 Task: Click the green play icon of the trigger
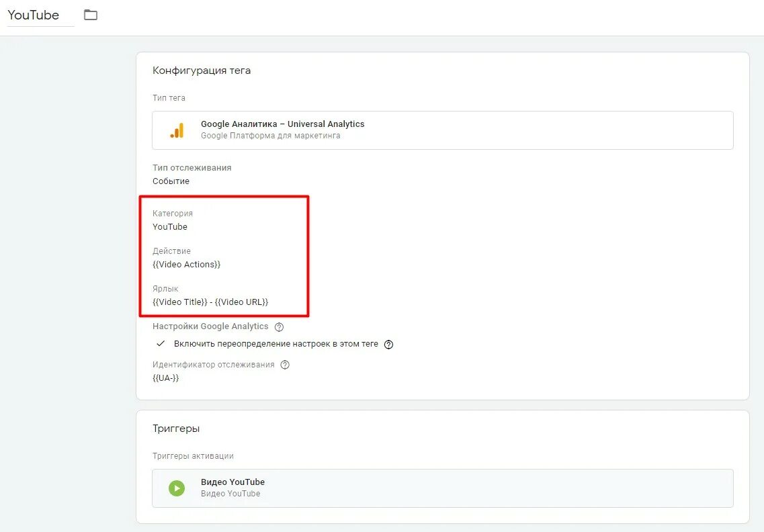(x=177, y=488)
